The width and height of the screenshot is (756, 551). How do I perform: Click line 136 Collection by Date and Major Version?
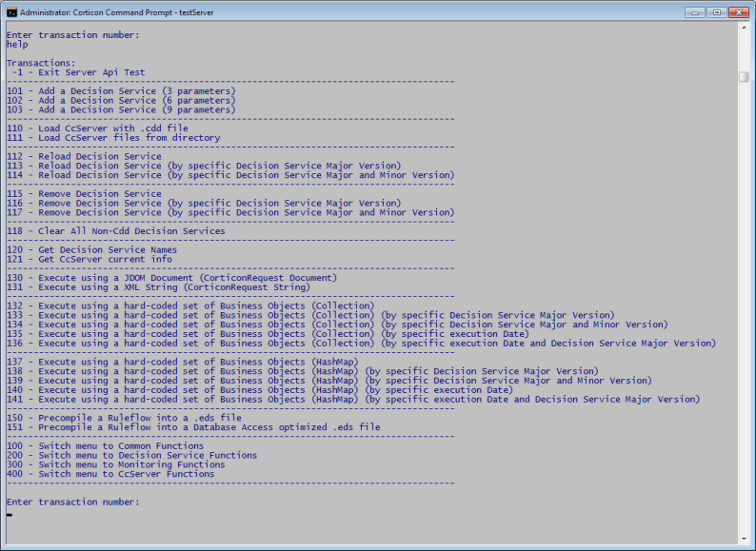click(362, 344)
